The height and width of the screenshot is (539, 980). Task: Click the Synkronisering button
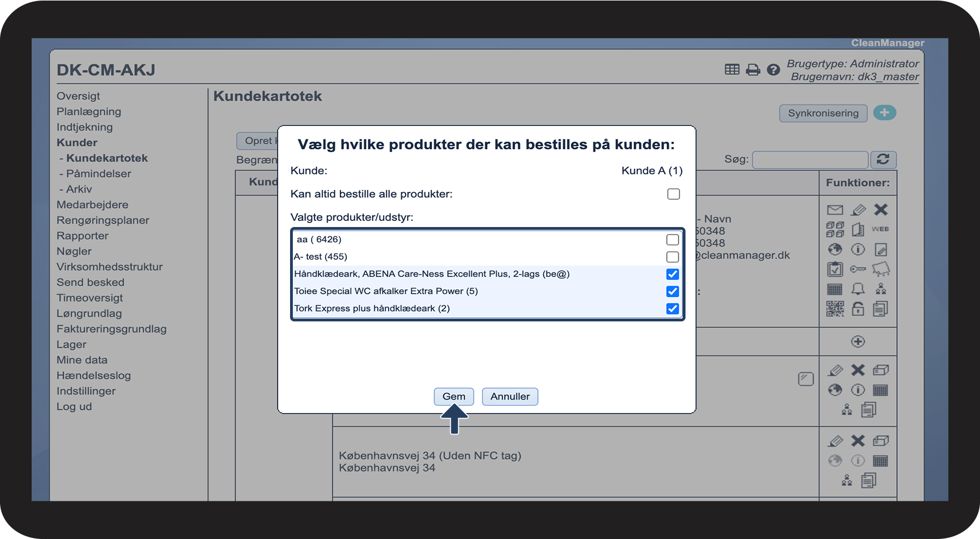[x=823, y=113]
